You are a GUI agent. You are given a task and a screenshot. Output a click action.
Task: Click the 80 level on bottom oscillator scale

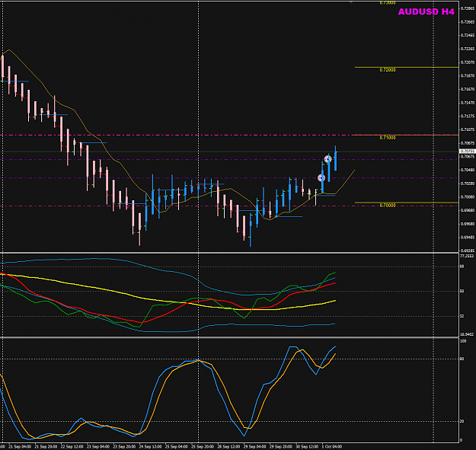462,359
